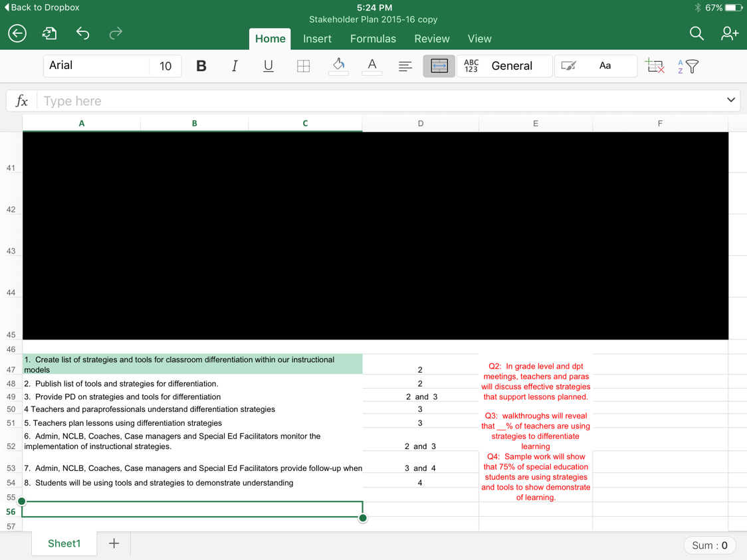Image resolution: width=747 pixels, height=560 pixels.
Task: Toggle Bold formatting
Action: pos(201,66)
